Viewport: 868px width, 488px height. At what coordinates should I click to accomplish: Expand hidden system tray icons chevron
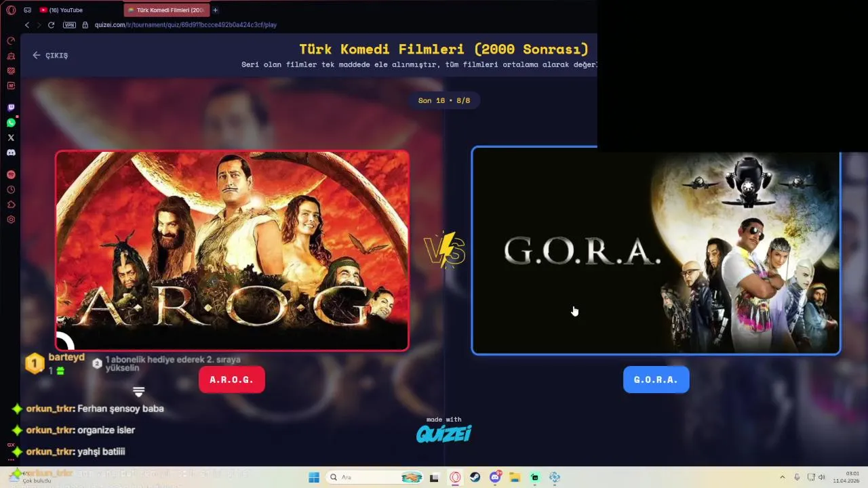(x=782, y=477)
